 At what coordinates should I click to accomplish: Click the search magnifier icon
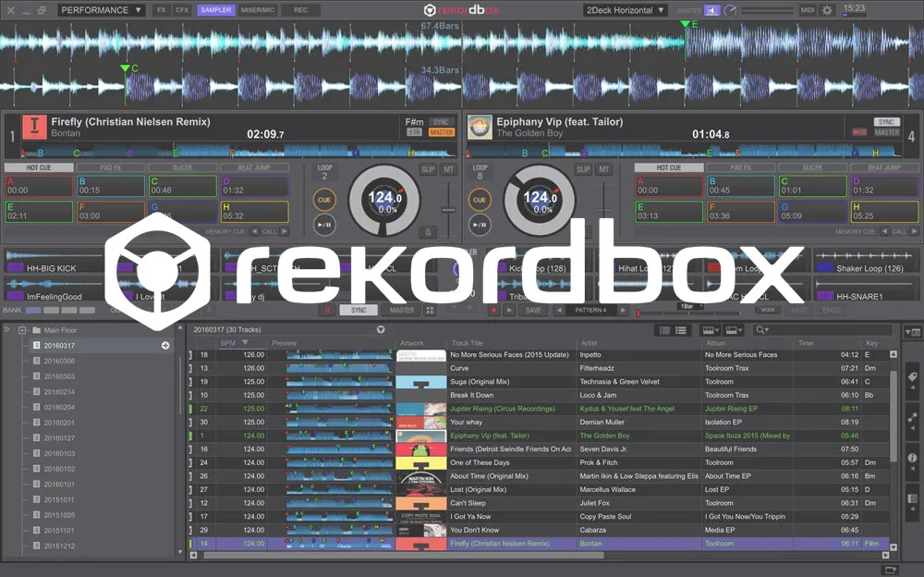760,330
